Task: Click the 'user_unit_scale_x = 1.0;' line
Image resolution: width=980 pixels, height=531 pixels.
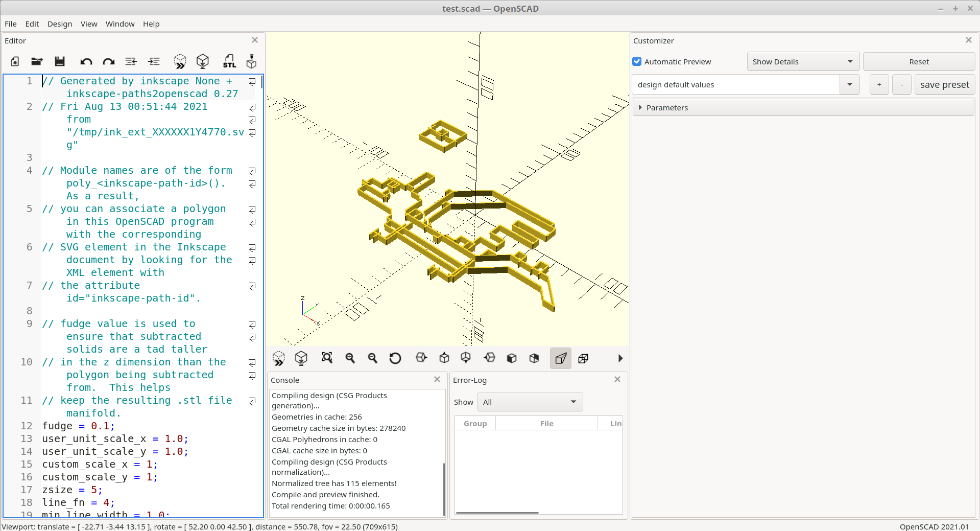Action: [115, 438]
